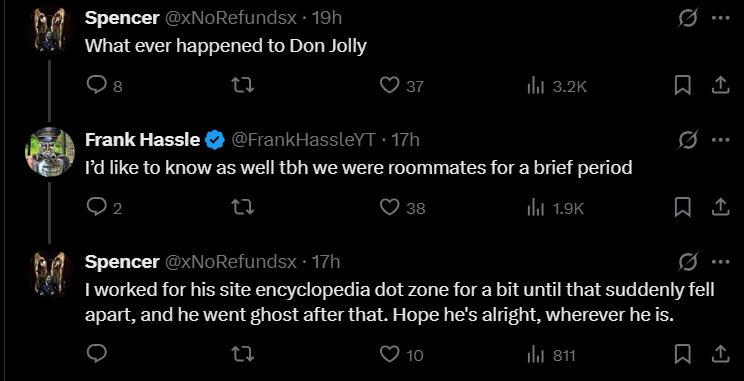Bookmark Spencer's last tweet
This screenshot has height=381, width=744.
[x=683, y=353]
